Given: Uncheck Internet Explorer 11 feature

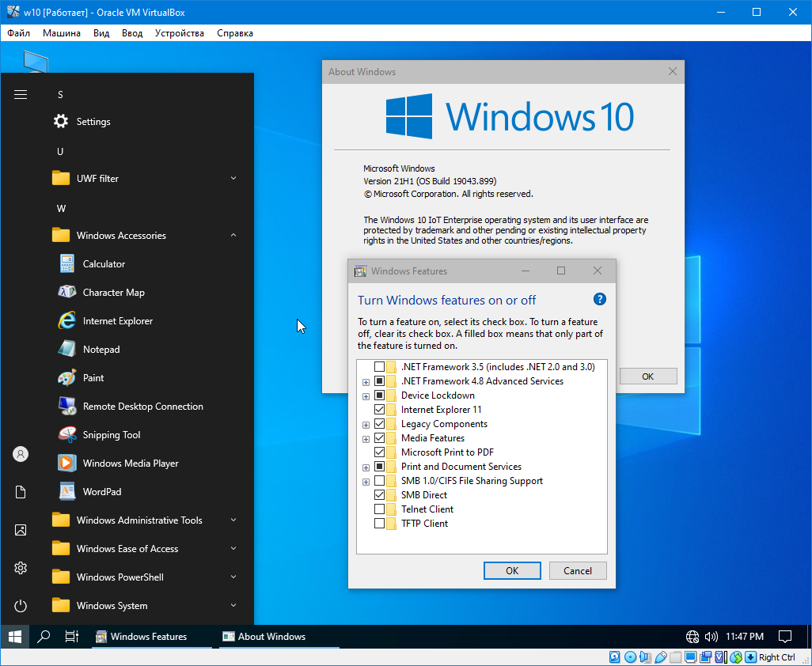Looking at the screenshot, I should pos(380,409).
